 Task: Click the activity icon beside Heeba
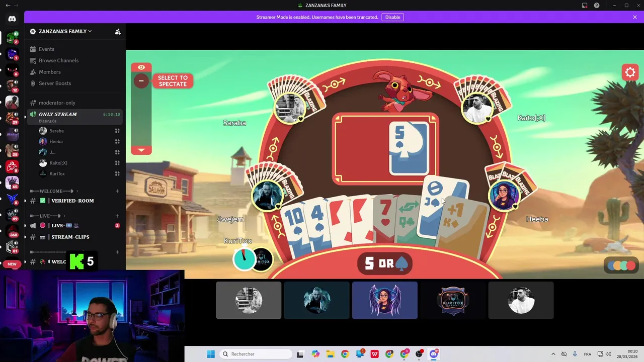coord(117,142)
